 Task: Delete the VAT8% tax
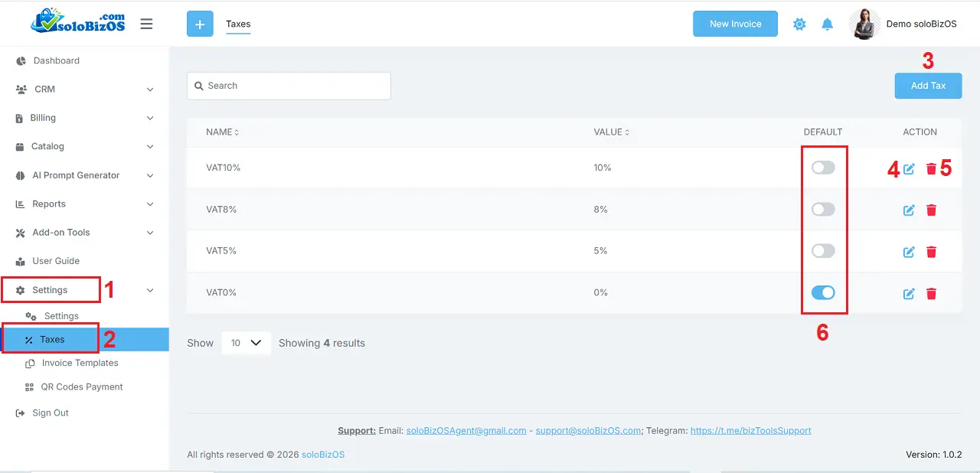click(x=931, y=210)
